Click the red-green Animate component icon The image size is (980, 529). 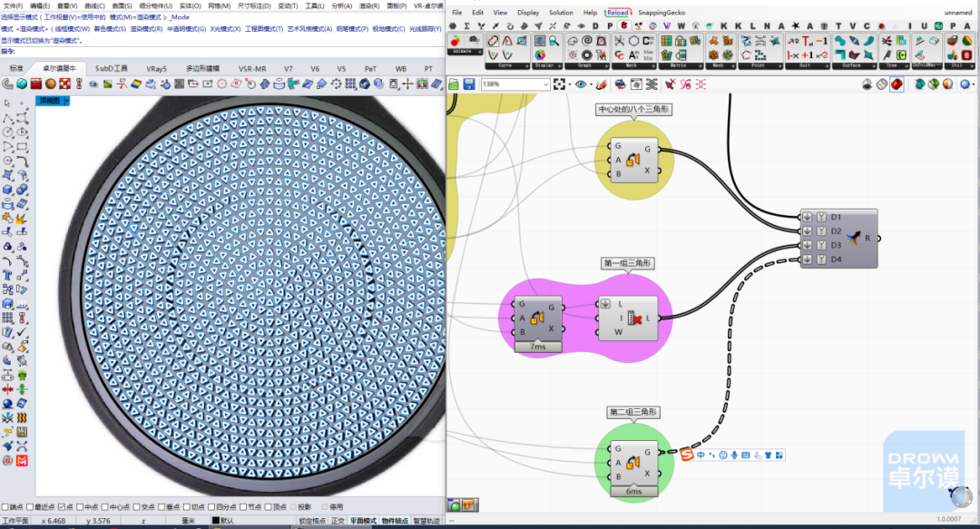[x=455, y=41]
